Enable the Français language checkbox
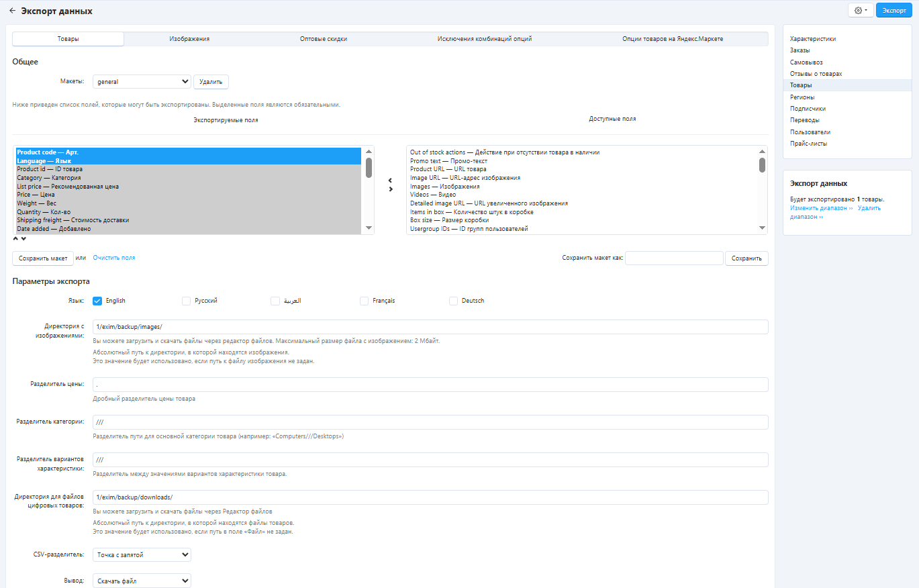The height and width of the screenshot is (588, 919). point(365,301)
